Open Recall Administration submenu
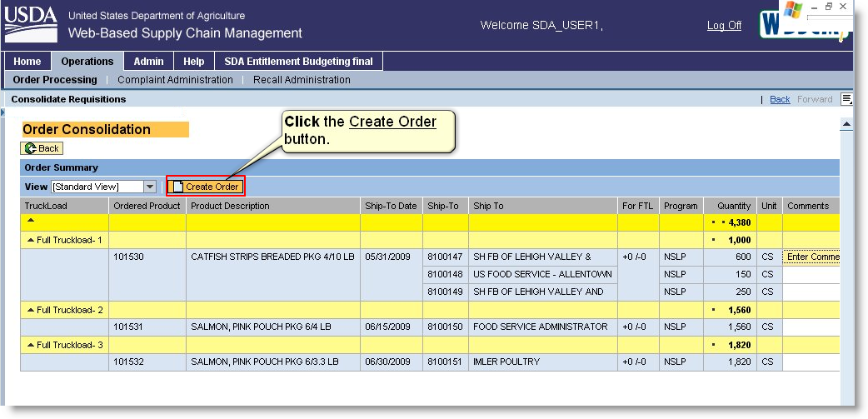868x419 pixels. pyautogui.click(x=302, y=80)
